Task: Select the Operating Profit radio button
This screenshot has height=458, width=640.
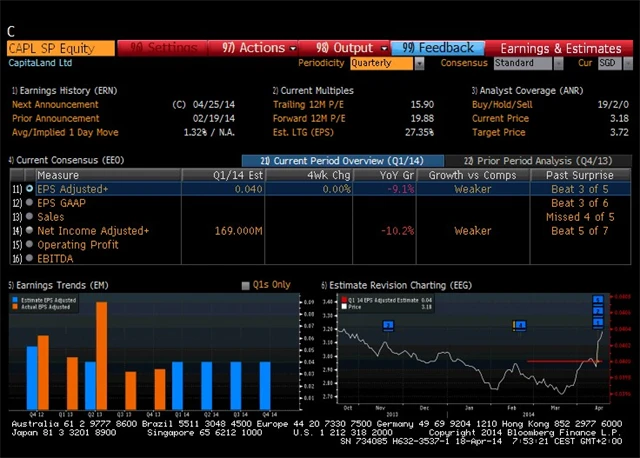Action: 29,244
